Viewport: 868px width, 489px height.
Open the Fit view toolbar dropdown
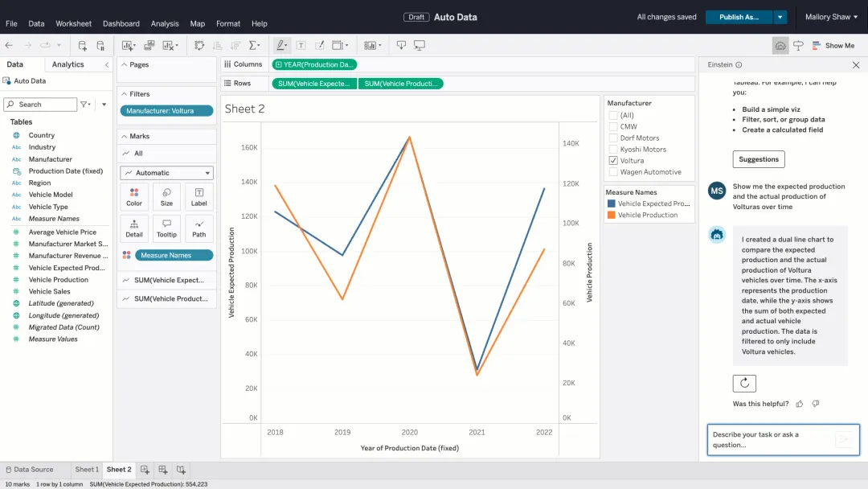pyautogui.click(x=340, y=45)
